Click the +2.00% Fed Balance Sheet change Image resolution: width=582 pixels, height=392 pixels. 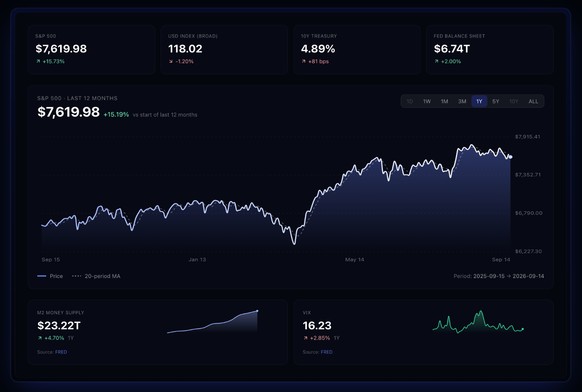coord(451,61)
